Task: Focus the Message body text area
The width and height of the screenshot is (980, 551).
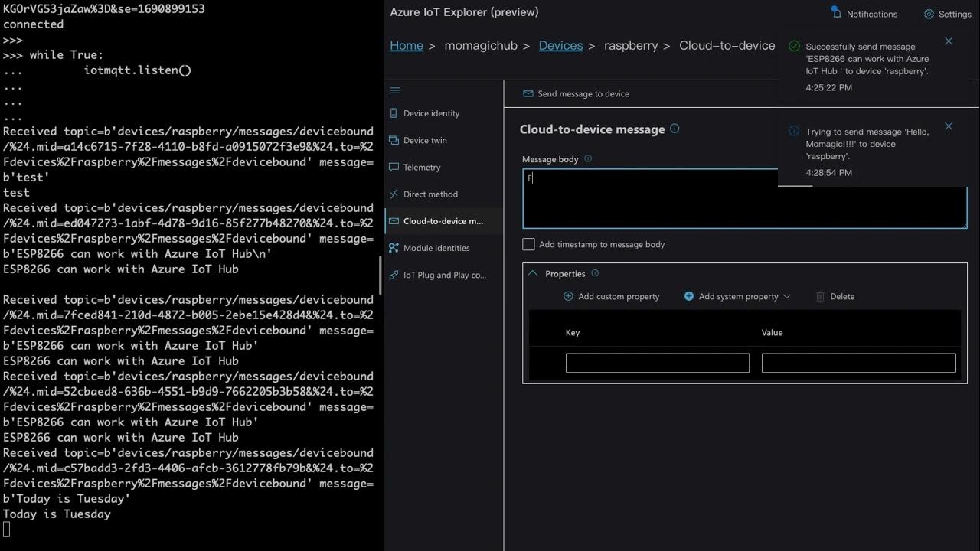Action: click(744, 198)
